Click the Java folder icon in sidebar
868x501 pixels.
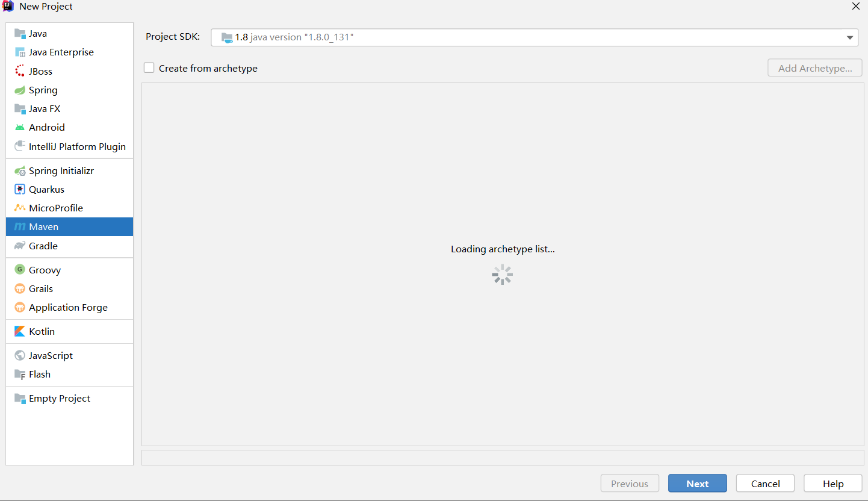20,34
